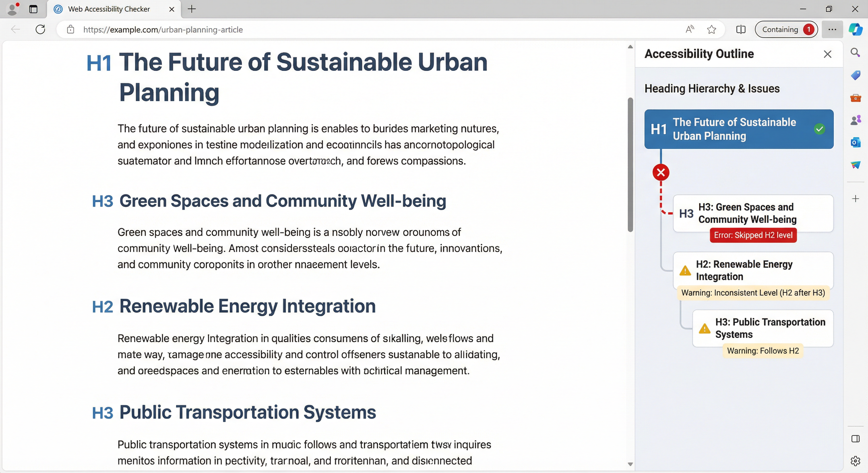Click the error X marker on the outline connector

pyautogui.click(x=661, y=172)
